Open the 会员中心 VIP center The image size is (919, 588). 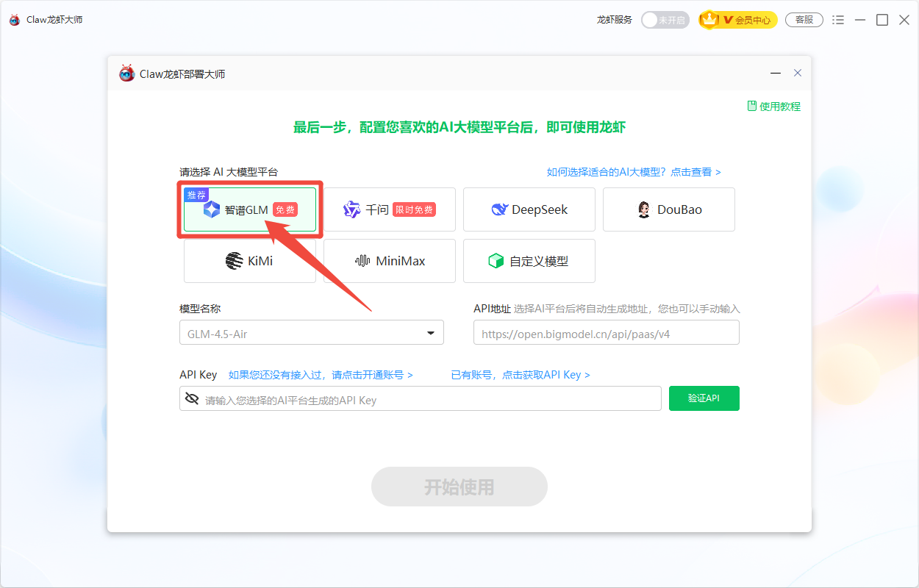[x=737, y=20]
